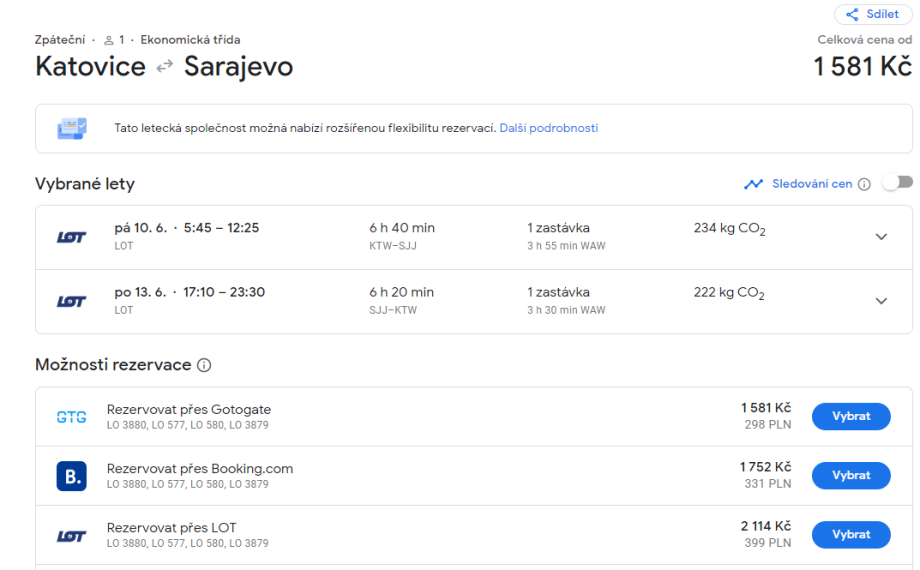Expand the outbound flight pá 10. 6. details
The image size is (920, 570).
point(880,237)
